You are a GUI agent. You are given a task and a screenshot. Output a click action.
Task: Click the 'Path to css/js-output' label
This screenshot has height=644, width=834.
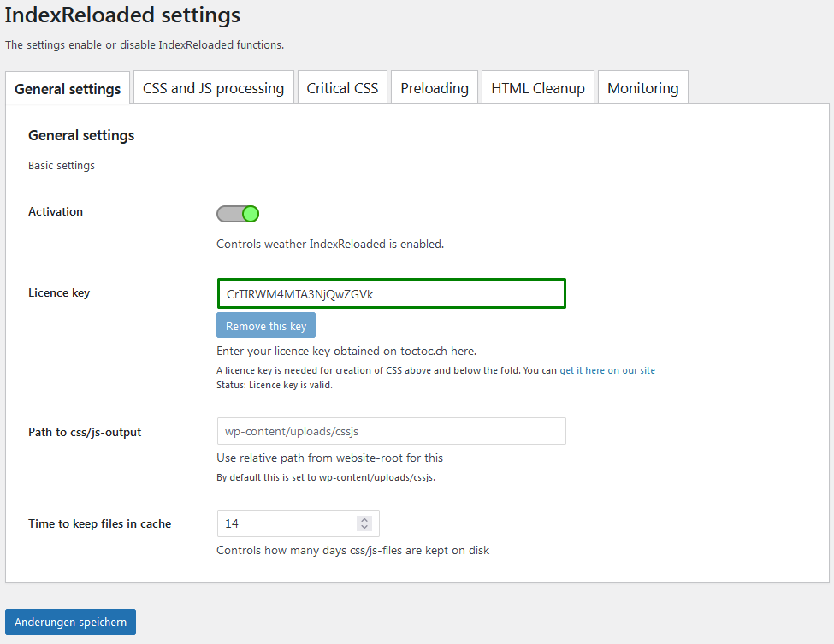85,433
